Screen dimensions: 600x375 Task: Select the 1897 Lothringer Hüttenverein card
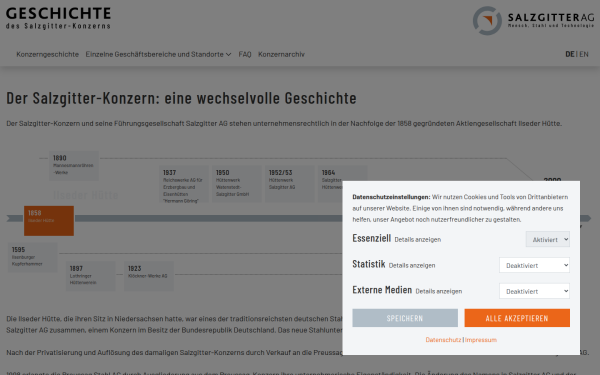(x=91, y=276)
